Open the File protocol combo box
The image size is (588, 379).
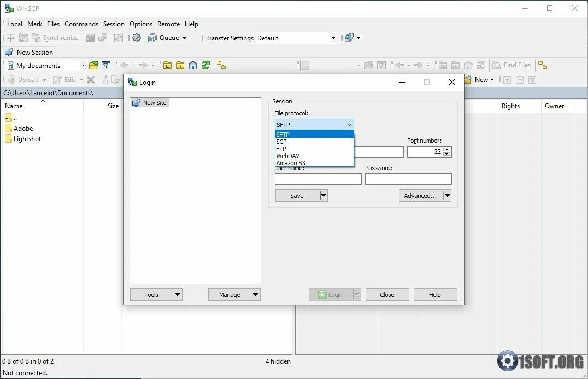pyautogui.click(x=314, y=125)
